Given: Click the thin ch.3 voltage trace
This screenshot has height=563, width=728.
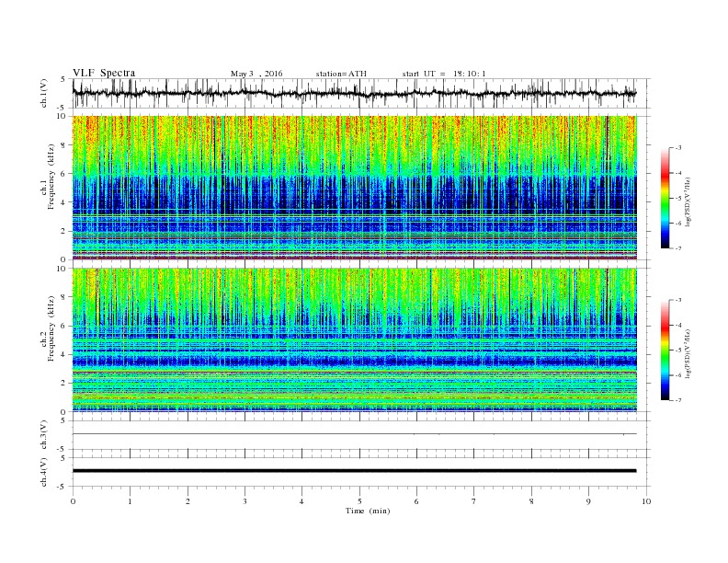Looking at the screenshot, I should point(354,434).
